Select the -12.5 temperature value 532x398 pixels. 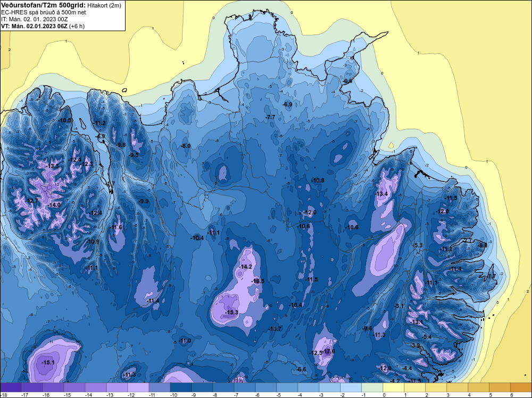pos(315,353)
